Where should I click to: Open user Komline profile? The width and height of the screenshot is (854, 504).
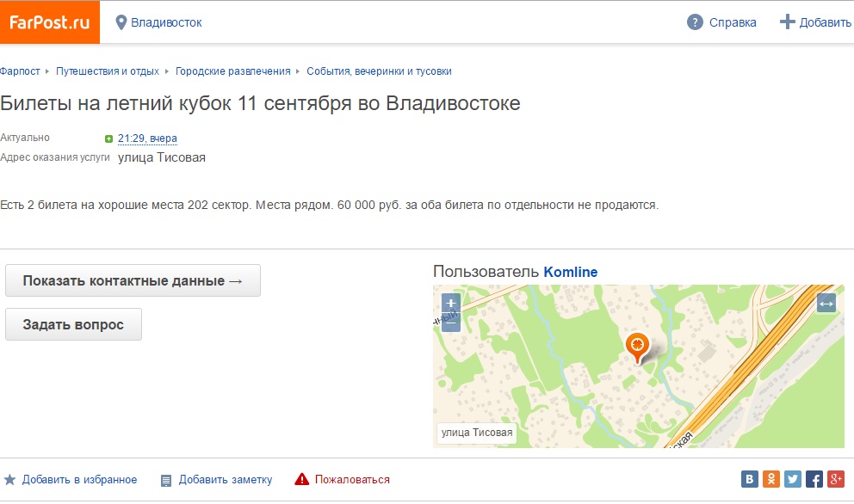tap(570, 272)
